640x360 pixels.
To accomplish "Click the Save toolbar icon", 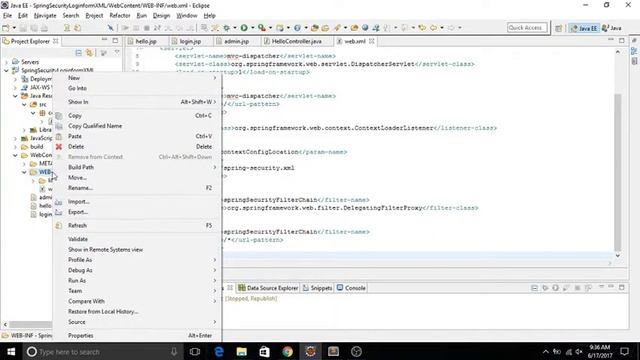I will click(23, 28).
